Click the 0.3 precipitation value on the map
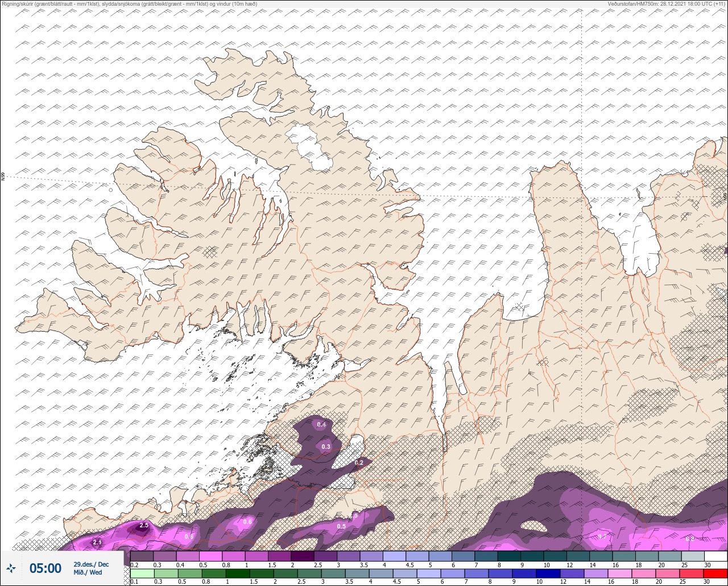 coord(326,447)
